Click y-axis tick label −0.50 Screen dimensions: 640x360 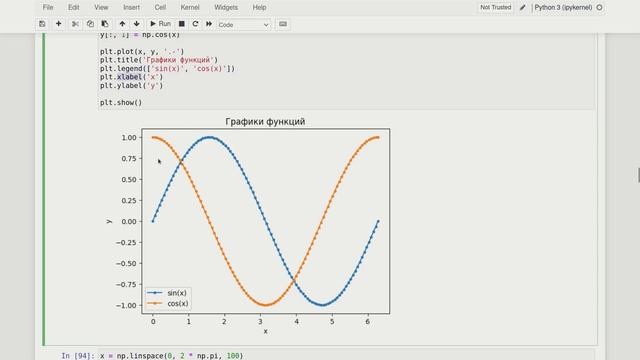click(126, 264)
